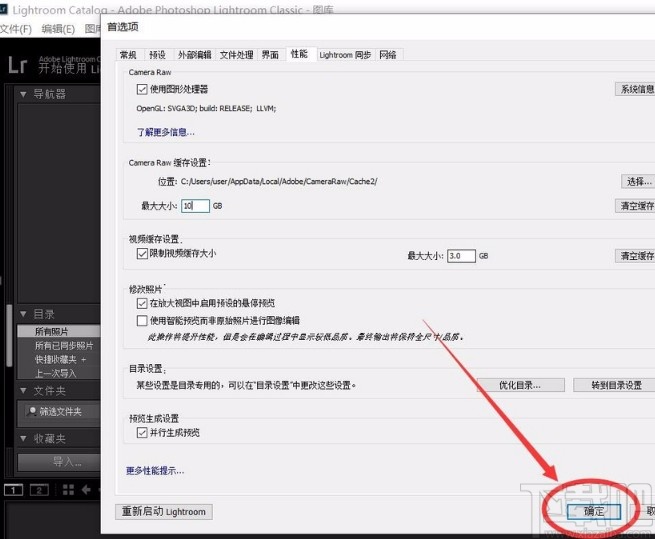Click the main window display button 1

(13, 490)
